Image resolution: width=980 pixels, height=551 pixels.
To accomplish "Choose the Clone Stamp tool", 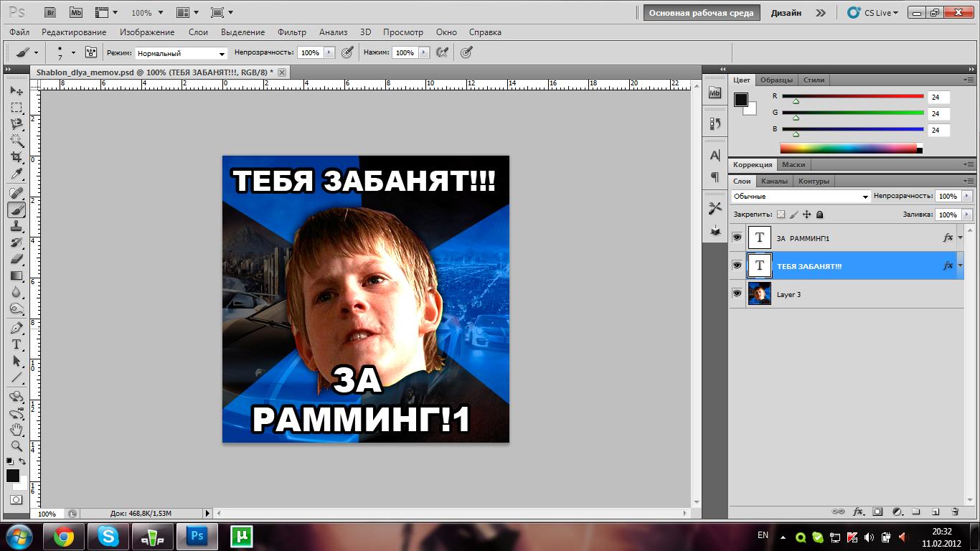I will coord(17,227).
